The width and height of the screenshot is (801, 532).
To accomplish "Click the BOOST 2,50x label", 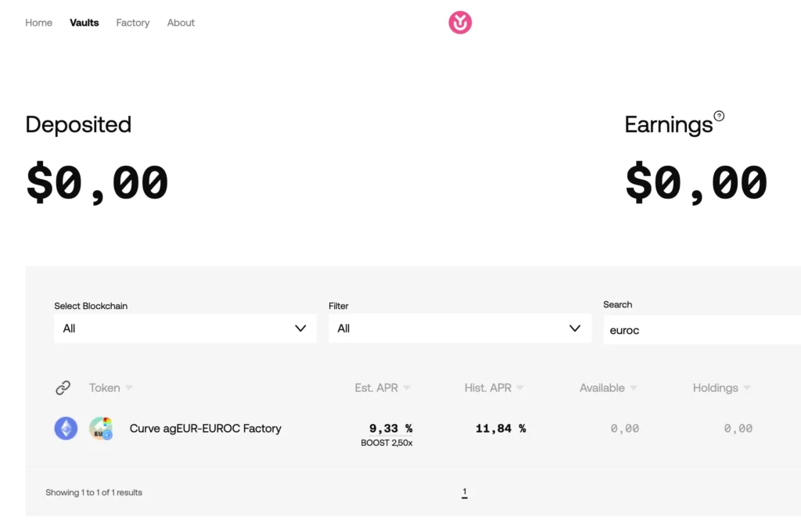I will [386, 443].
